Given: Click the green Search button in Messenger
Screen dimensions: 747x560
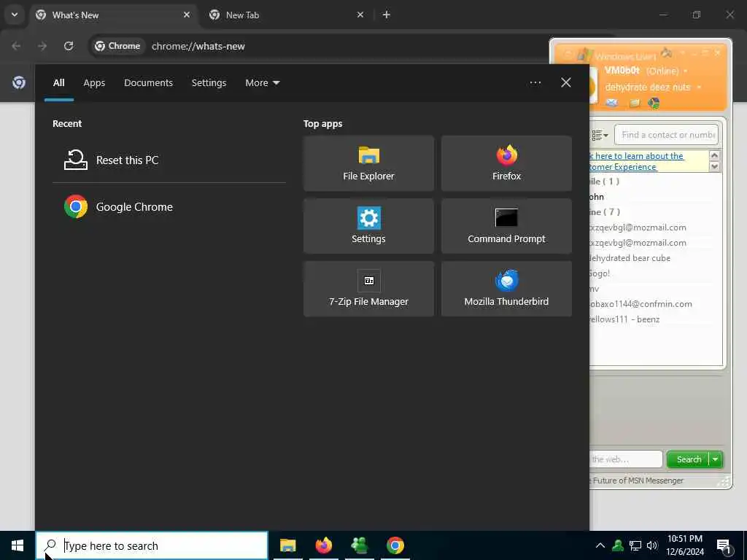Looking at the screenshot, I should (x=689, y=459).
